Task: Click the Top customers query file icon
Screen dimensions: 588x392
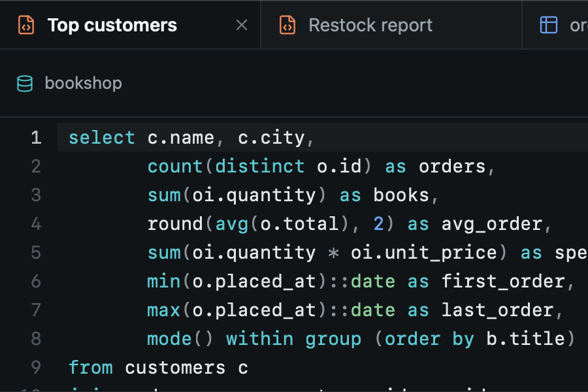Action: [x=26, y=25]
